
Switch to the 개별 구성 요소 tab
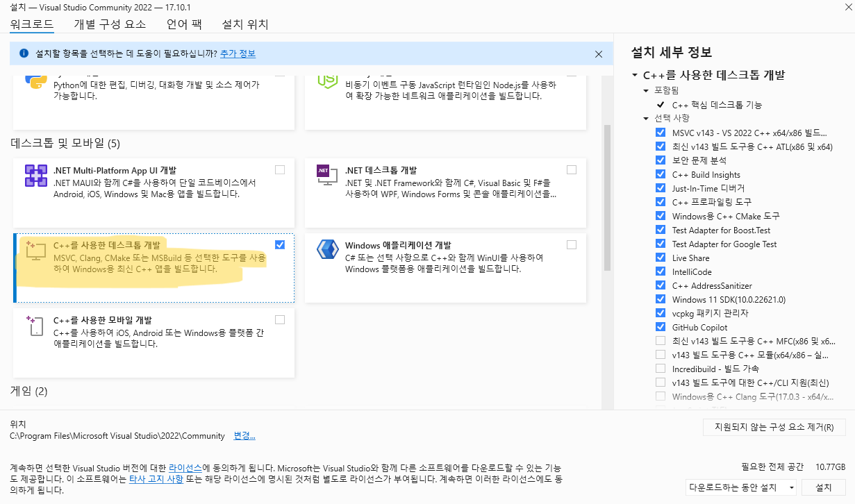pos(110,24)
